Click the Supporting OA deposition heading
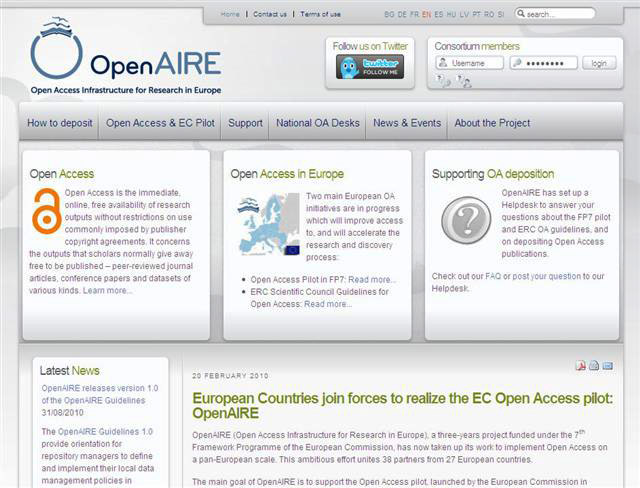This screenshot has height=488, width=640. 493,174
